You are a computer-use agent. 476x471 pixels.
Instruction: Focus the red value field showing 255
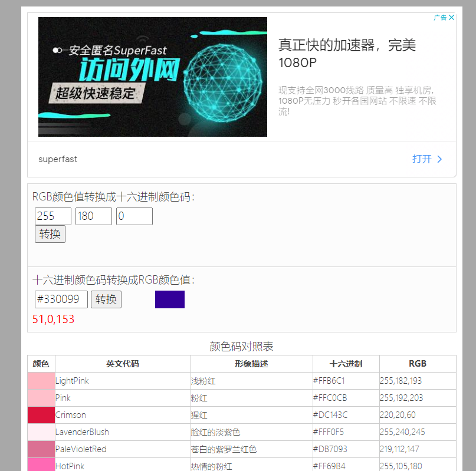pyautogui.click(x=53, y=216)
